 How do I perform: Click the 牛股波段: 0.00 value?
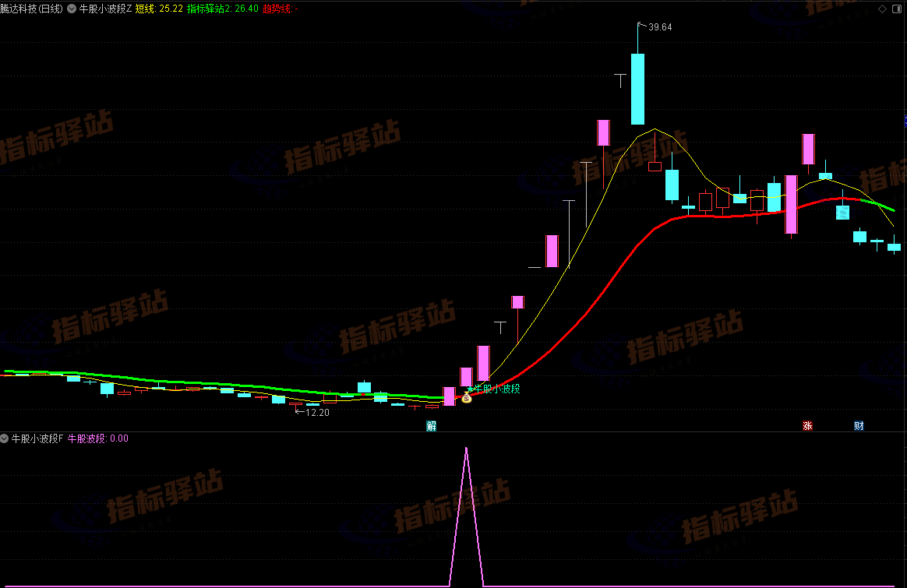(97, 438)
